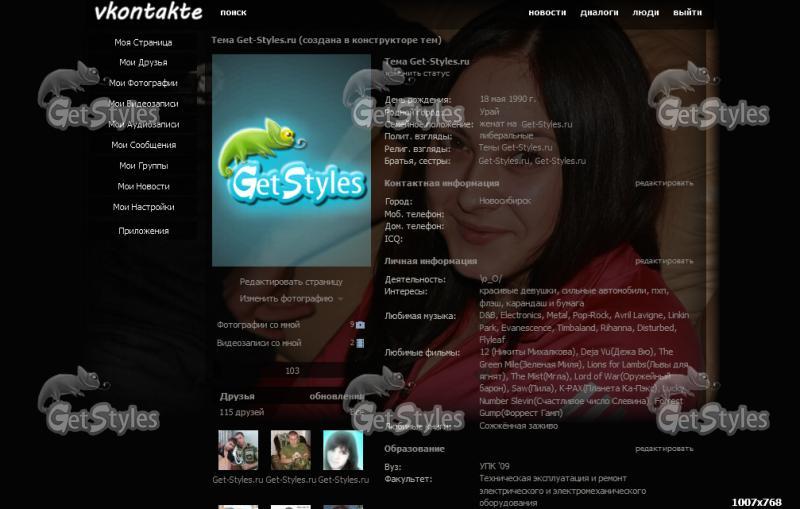The image size is (800, 509).
Task: Open новости in top navigation
Action: (x=547, y=12)
